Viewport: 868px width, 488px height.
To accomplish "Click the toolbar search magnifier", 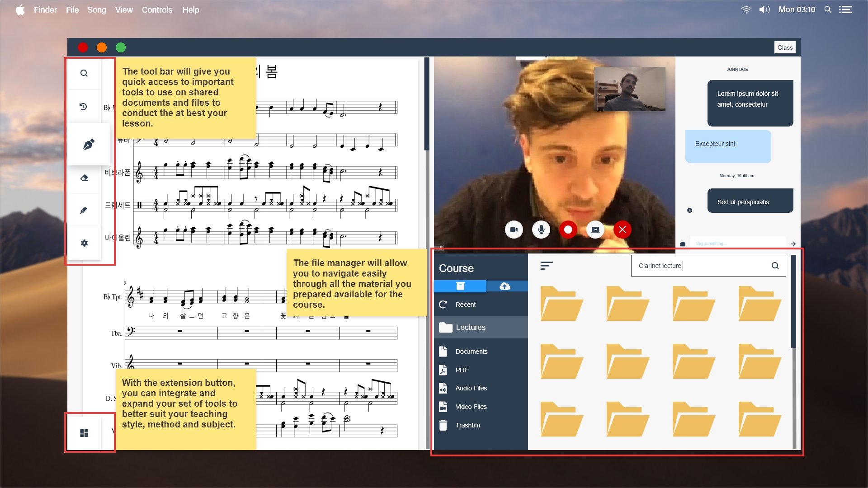I will [x=84, y=73].
